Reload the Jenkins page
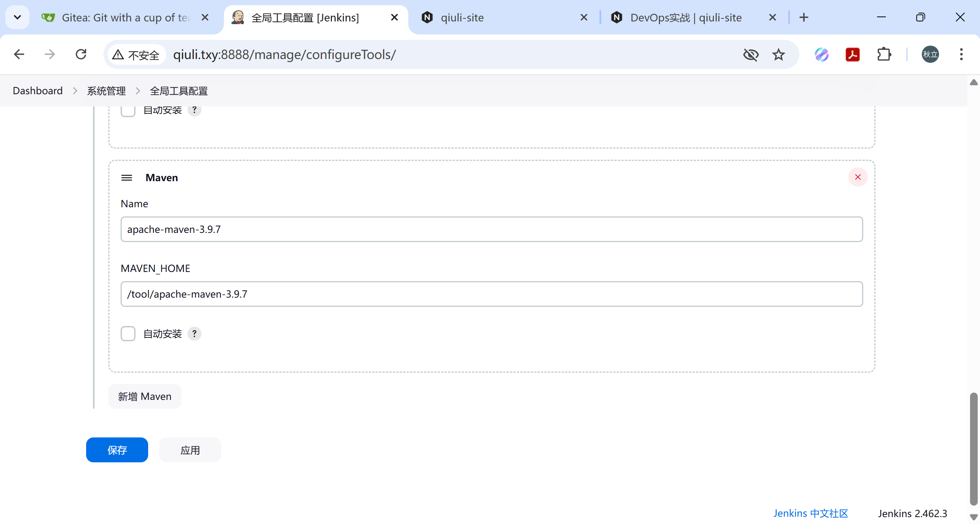980x524 pixels. [x=81, y=54]
